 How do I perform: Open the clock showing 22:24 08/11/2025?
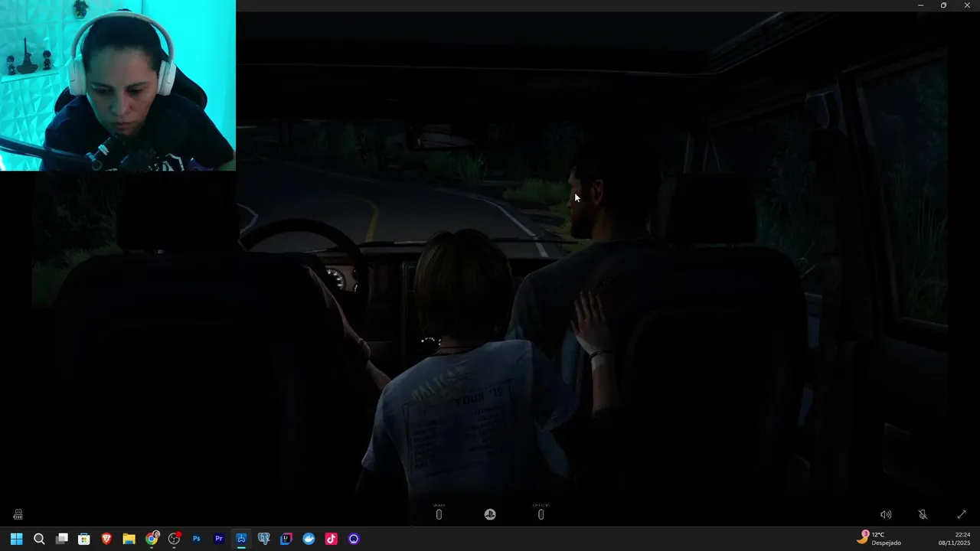[954, 539]
